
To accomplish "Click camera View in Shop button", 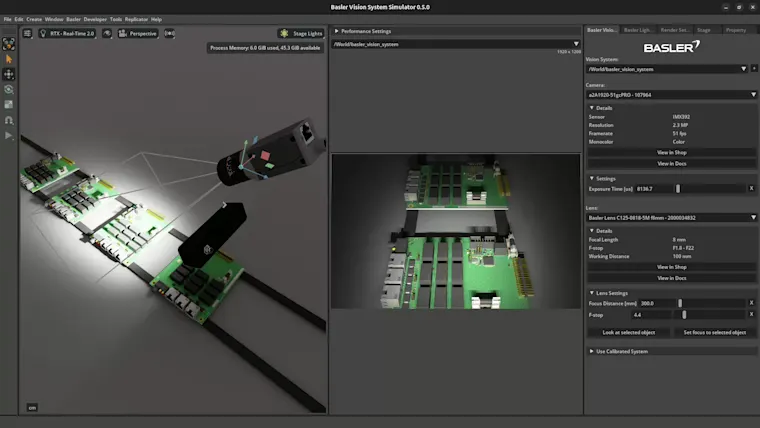I will pyautogui.click(x=672, y=153).
